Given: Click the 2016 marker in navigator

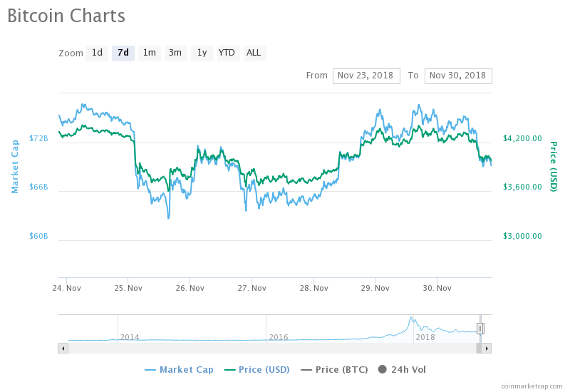Looking at the screenshot, I should point(279,337).
